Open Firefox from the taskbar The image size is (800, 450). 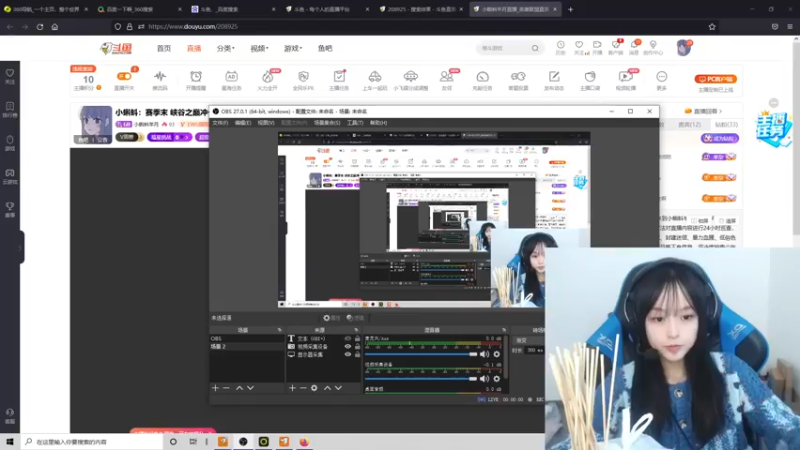coord(304,442)
